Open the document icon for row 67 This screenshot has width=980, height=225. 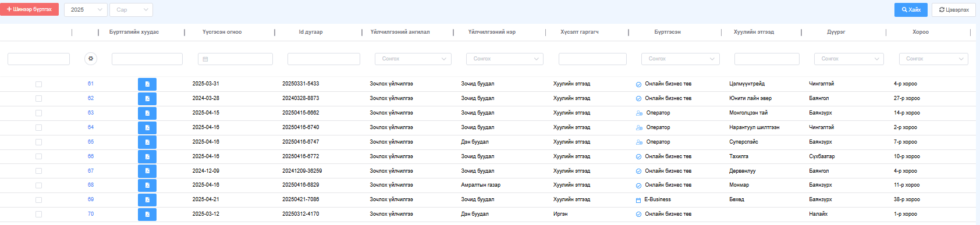click(147, 171)
